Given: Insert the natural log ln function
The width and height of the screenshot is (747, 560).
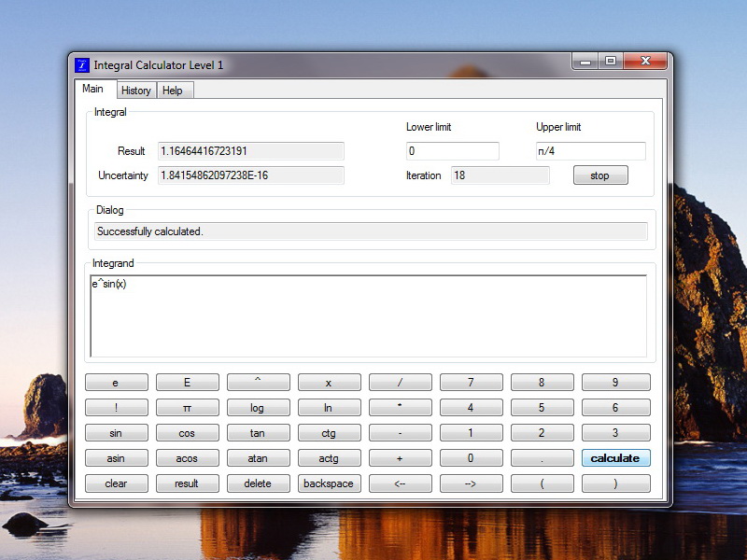Looking at the screenshot, I should [330, 408].
